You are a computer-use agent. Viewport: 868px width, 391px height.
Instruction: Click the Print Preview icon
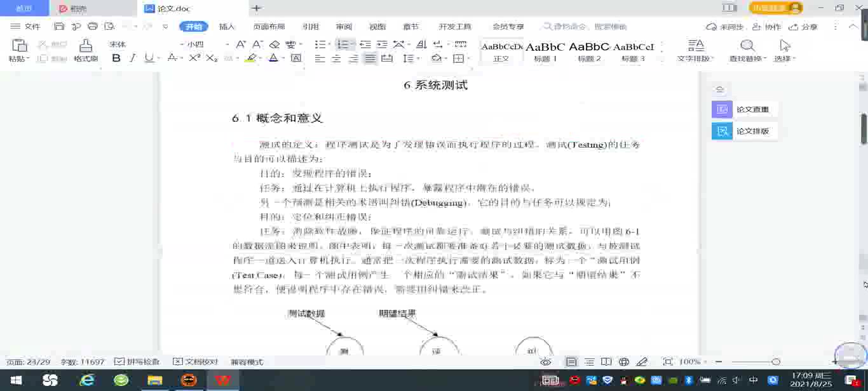[x=109, y=27]
